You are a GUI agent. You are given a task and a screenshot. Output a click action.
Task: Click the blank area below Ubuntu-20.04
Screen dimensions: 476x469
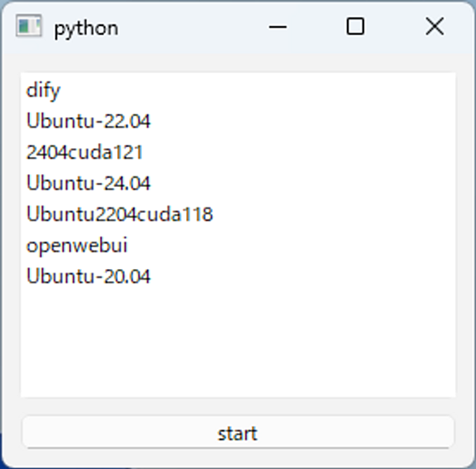(x=238, y=343)
